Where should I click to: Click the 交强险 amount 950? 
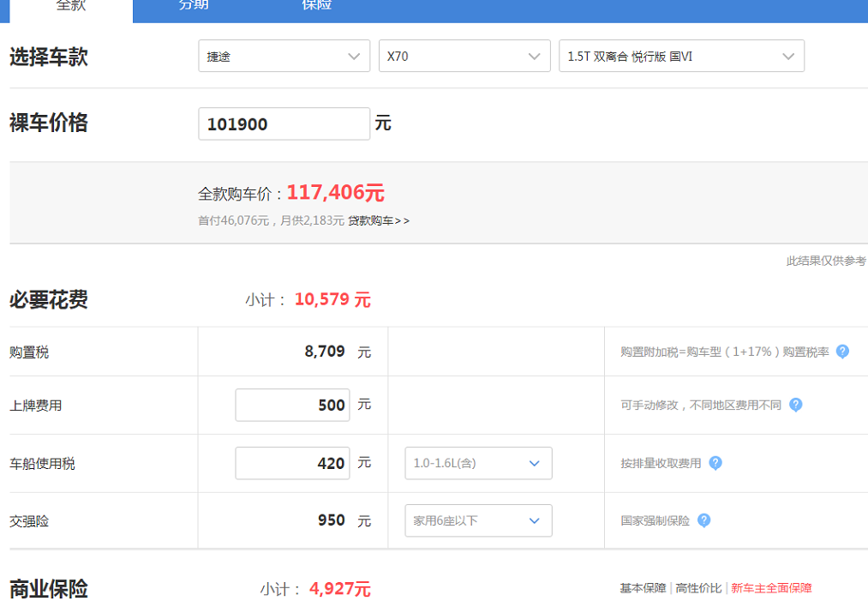tap(331, 520)
